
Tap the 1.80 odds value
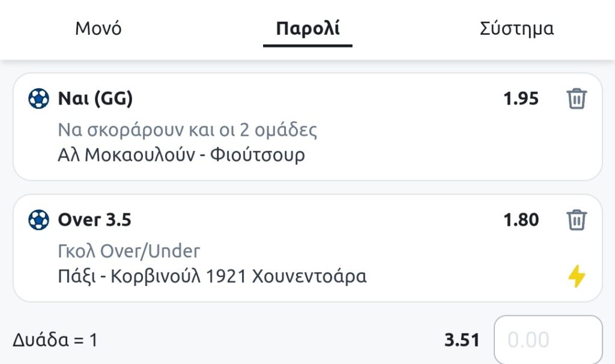[x=521, y=220]
